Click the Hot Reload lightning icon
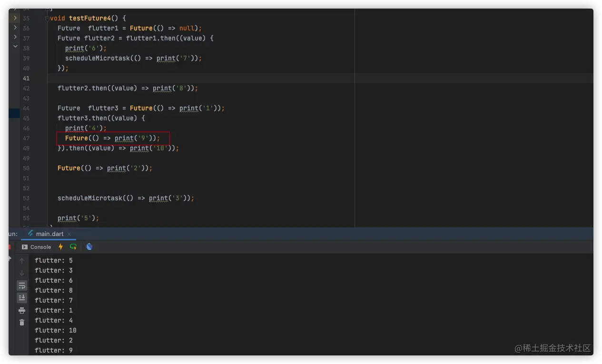Screen dimensions: 602x364 point(60,246)
